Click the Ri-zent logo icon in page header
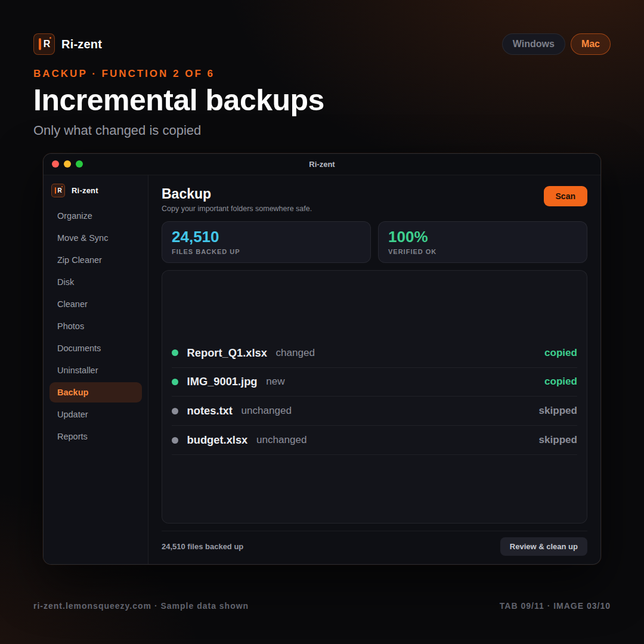 coord(44,44)
